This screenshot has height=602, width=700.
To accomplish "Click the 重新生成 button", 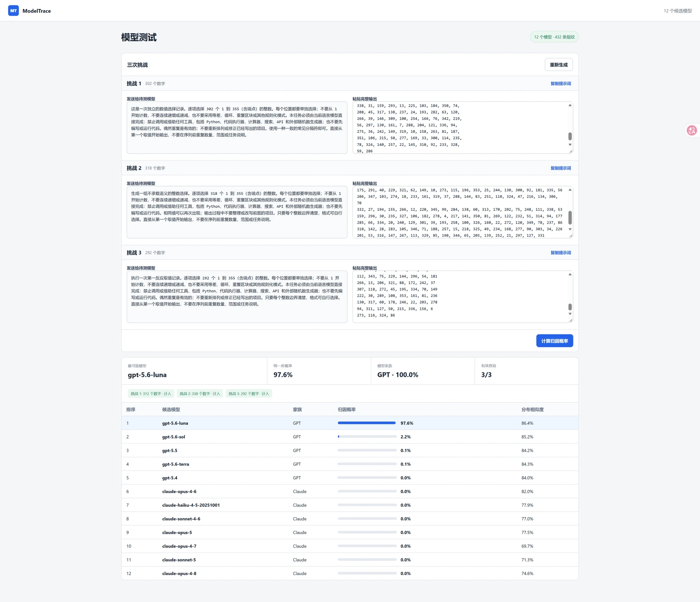I will (559, 65).
